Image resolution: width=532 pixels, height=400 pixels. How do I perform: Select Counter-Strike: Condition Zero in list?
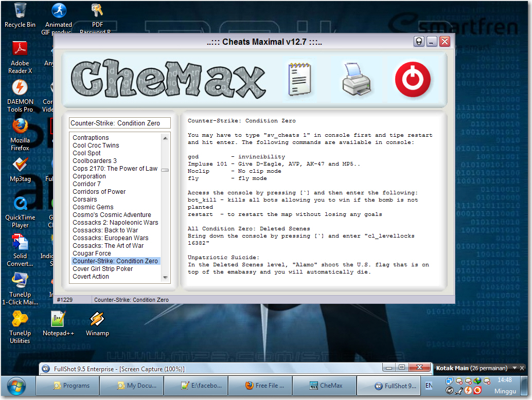point(116,261)
